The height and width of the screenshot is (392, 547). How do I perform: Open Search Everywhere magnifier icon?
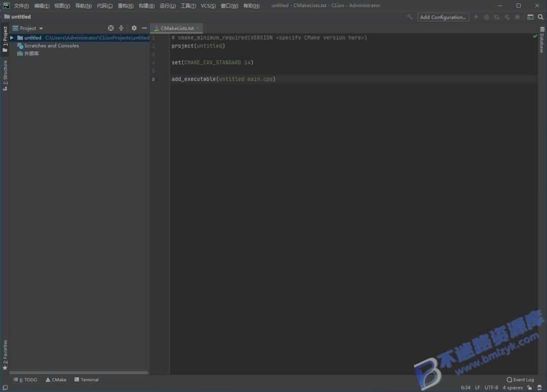(540, 17)
